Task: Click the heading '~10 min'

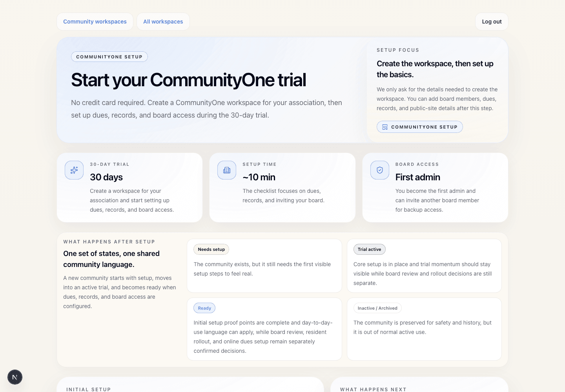Action: [259, 177]
